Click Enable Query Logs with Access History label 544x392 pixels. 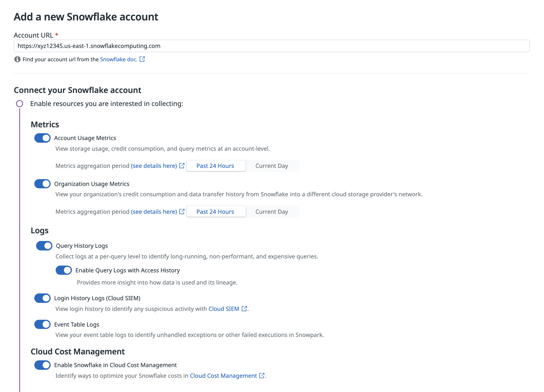point(128,270)
